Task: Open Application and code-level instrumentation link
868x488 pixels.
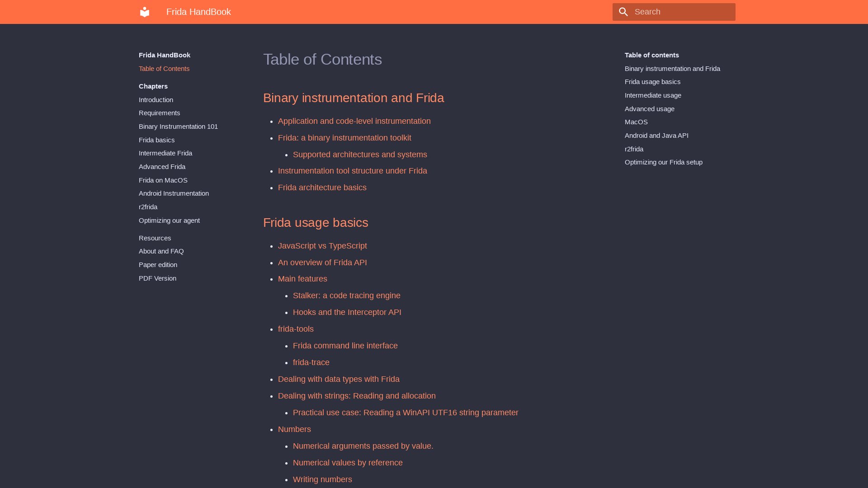Action: pos(354,121)
